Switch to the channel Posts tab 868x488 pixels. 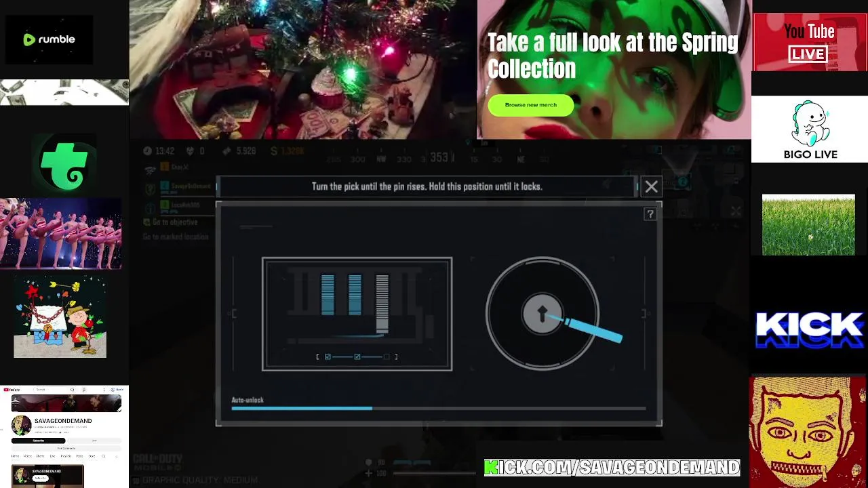tap(79, 456)
